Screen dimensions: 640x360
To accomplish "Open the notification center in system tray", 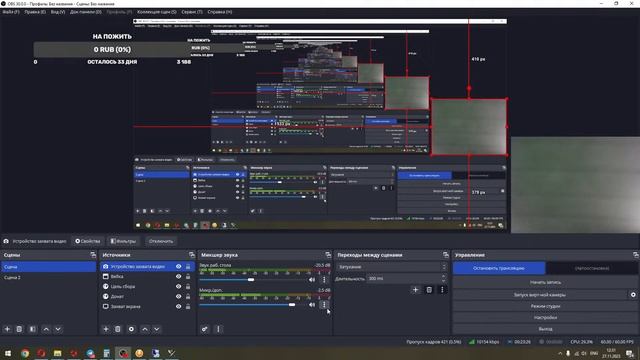I will 630,353.
